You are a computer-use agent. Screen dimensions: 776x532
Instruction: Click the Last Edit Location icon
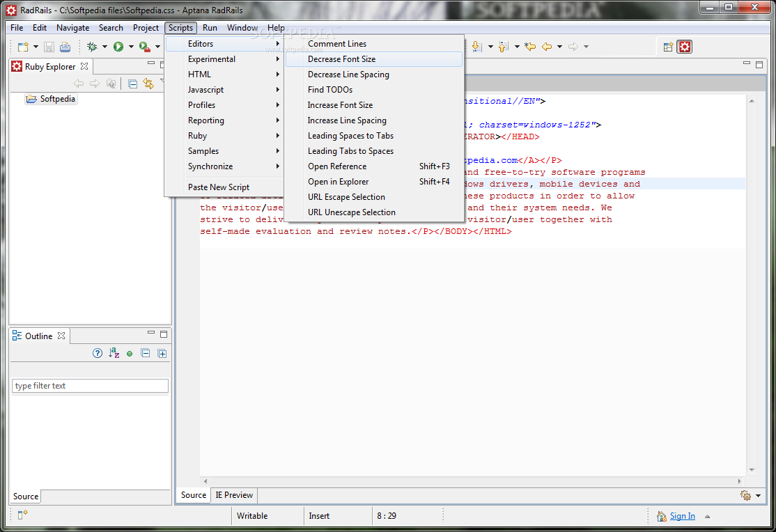pos(531,47)
